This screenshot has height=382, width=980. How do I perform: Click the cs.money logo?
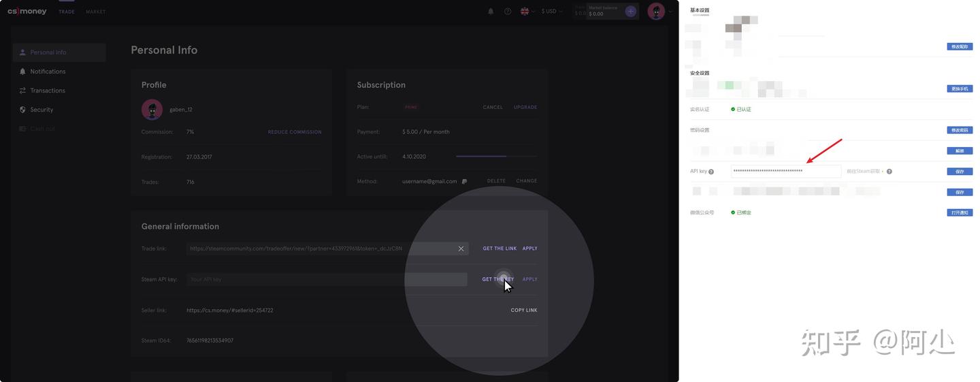pos(27,12)
